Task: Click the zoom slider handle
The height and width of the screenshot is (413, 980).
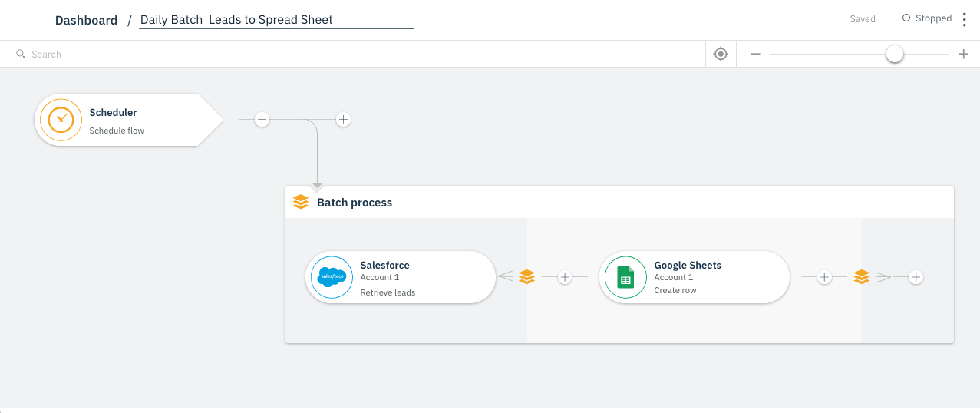Action: [894, 54]
